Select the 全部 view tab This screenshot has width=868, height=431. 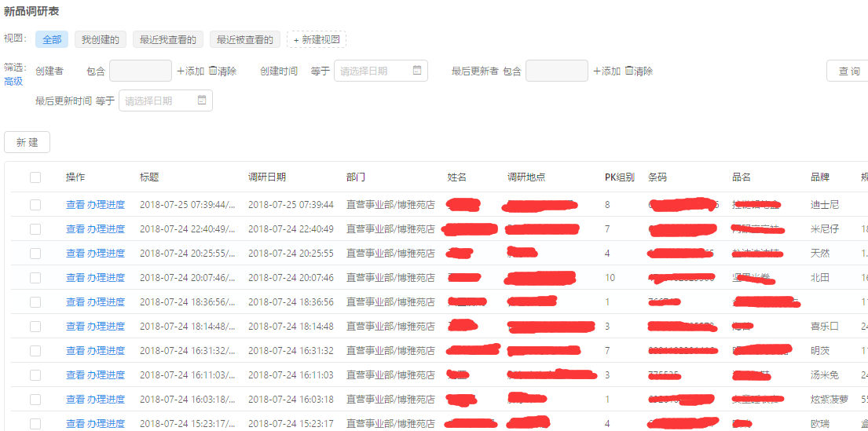coord(52,39)
